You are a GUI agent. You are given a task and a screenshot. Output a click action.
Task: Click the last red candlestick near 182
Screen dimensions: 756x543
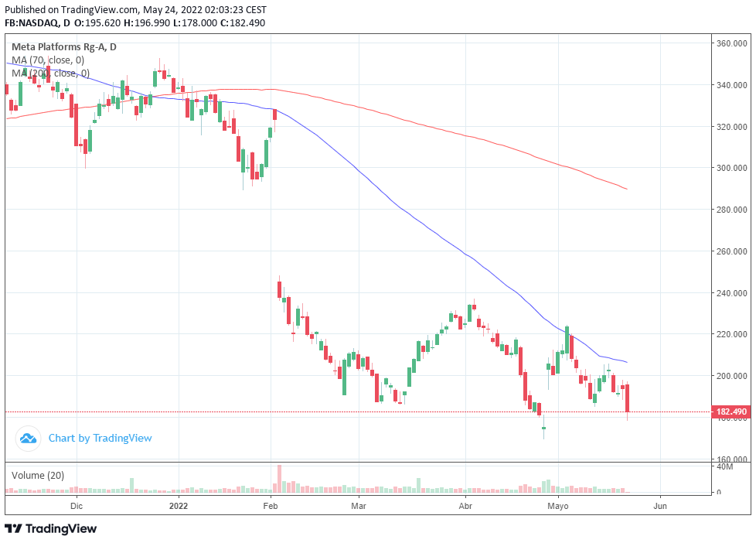627,398
